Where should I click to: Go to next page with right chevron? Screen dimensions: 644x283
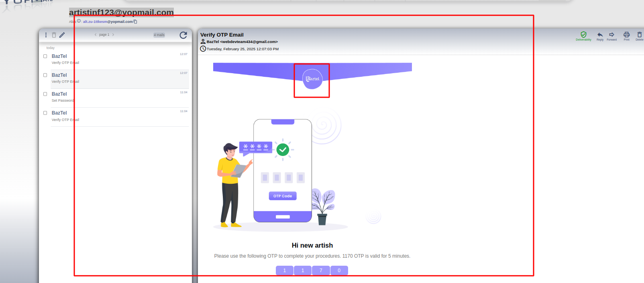113,35
